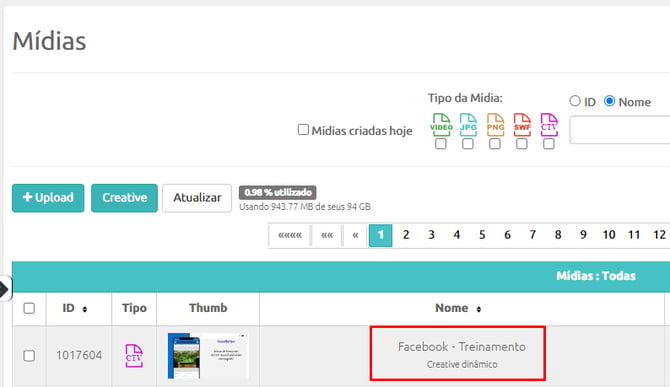The image size is (670, 387).
Task: Click the Tipo column header
Action: click(x=134, y=308)
